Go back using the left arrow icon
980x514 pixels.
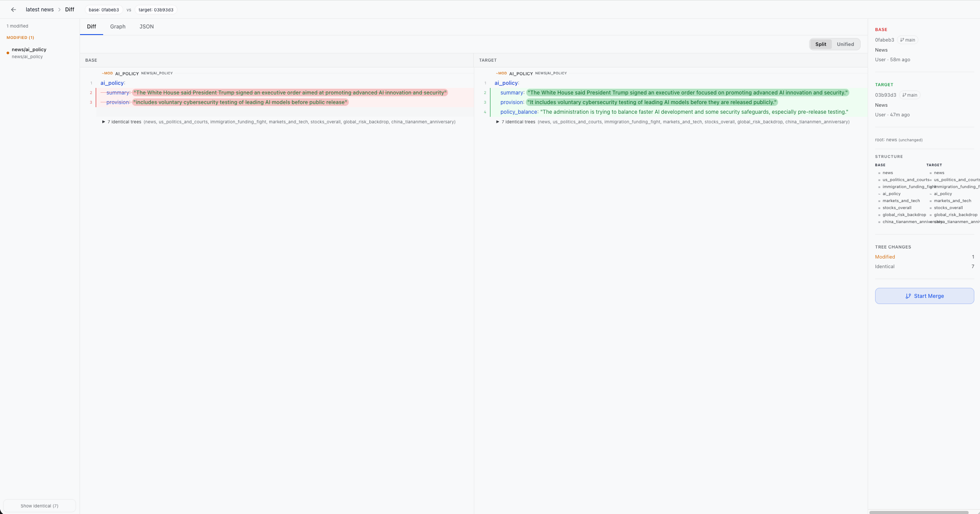coord(14,10)
